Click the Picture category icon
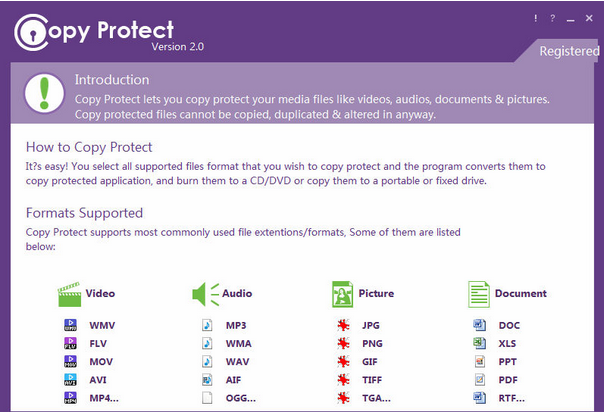The height and width of the screenshot is (412, 604). click(x=343, y=294)
